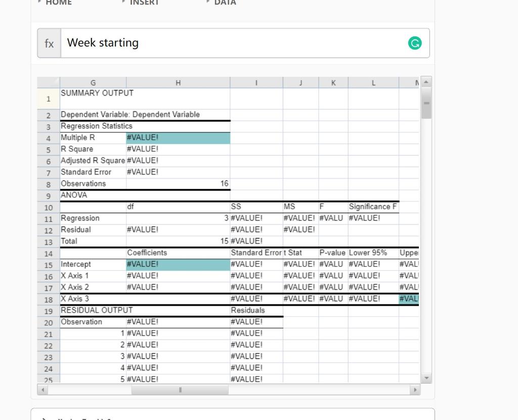Click the select-all corner of the grid

(x=49, y=82)
